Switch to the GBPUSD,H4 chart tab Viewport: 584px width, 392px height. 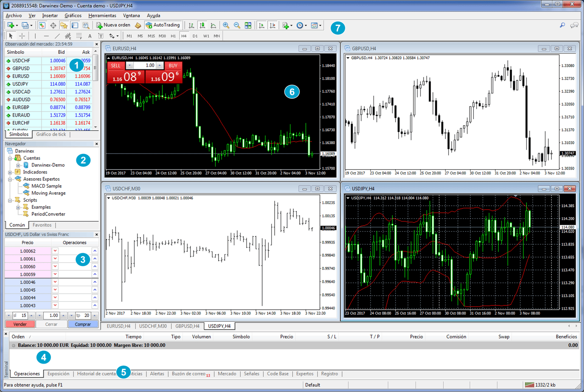pyautogui.click(x=187, y=326)
